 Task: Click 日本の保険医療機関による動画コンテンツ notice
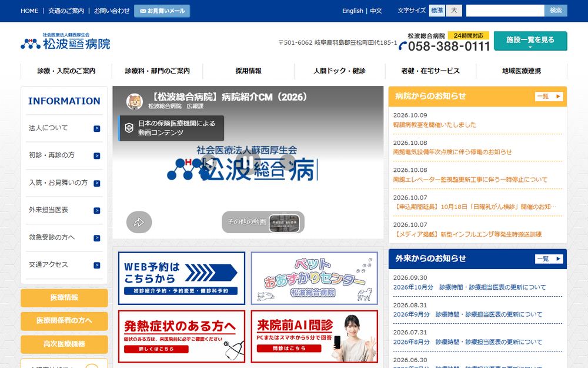[171, 128]
